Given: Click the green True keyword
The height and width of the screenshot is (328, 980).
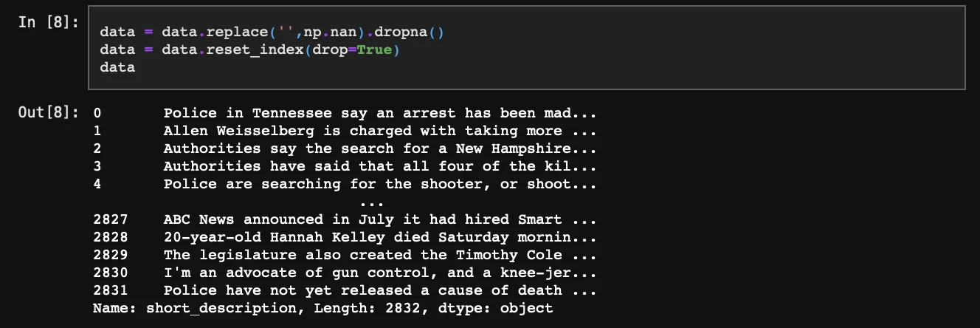Looking at the screenshot, I should tap(374, 49).
